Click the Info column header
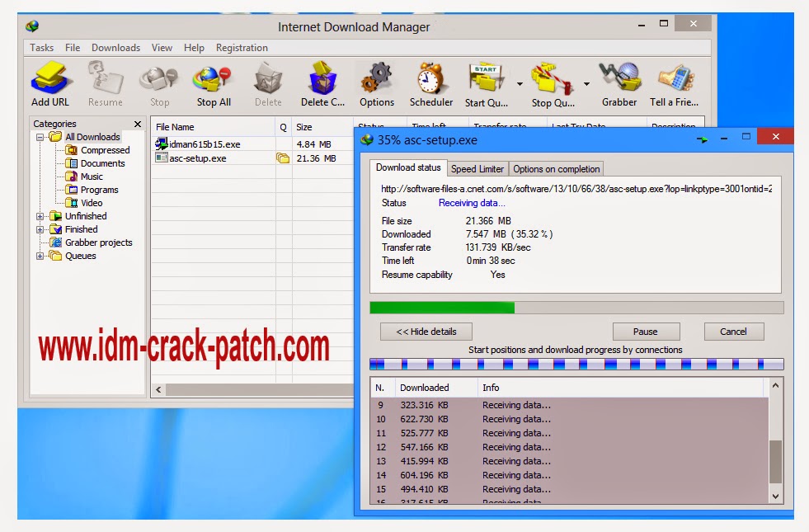The image size is (809, 532). point(621,388)
